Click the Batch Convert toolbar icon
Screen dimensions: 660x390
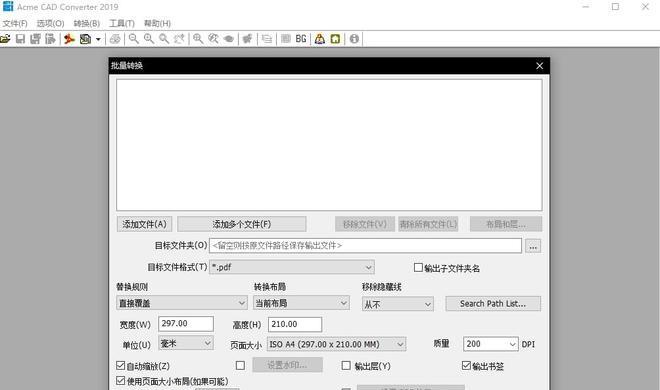pyautogui.click(x=85, y=39)
